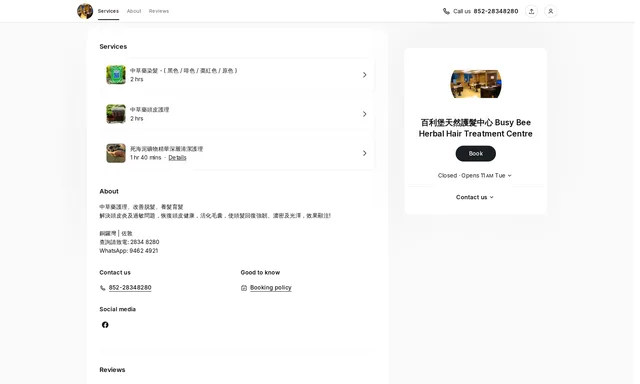
Task: Click the Reviews section heading
Action: pyautogui.click(x=112, y=370)
